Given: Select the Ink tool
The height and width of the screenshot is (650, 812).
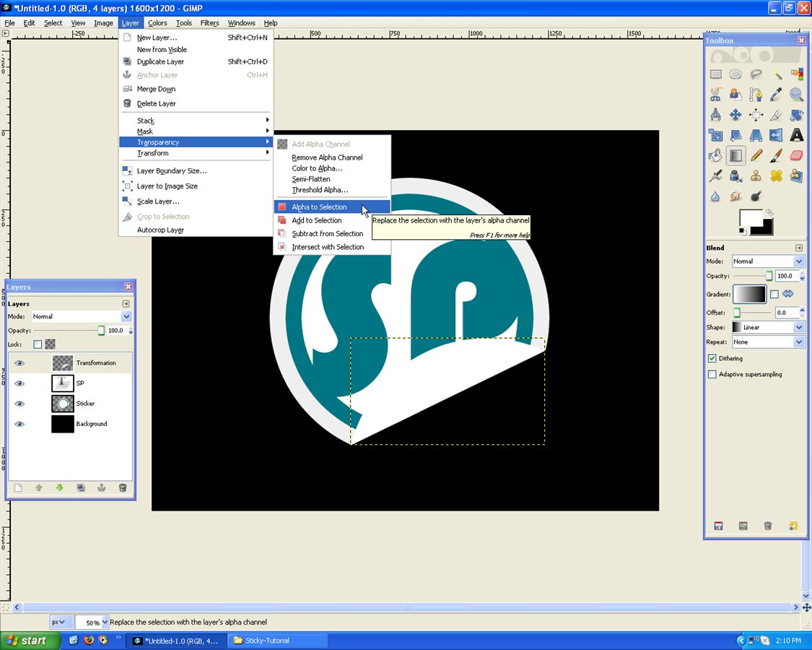Looking at the screenshot, I should [736, 175].
